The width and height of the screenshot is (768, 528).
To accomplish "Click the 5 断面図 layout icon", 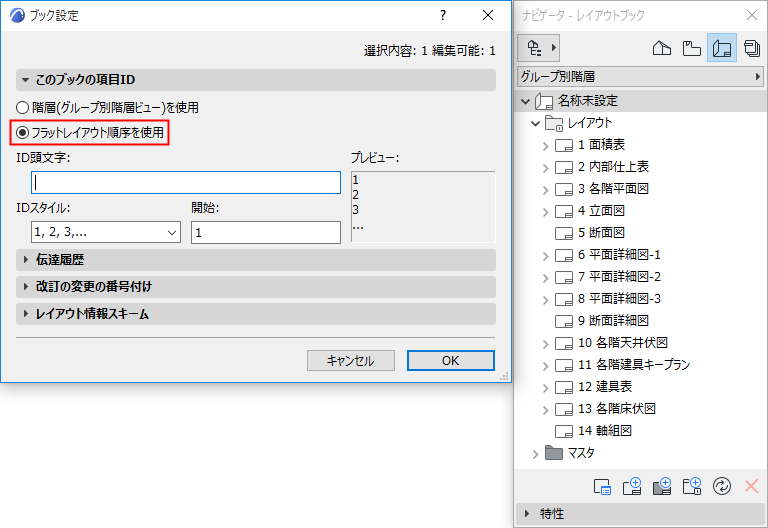I will coord(564,233).
